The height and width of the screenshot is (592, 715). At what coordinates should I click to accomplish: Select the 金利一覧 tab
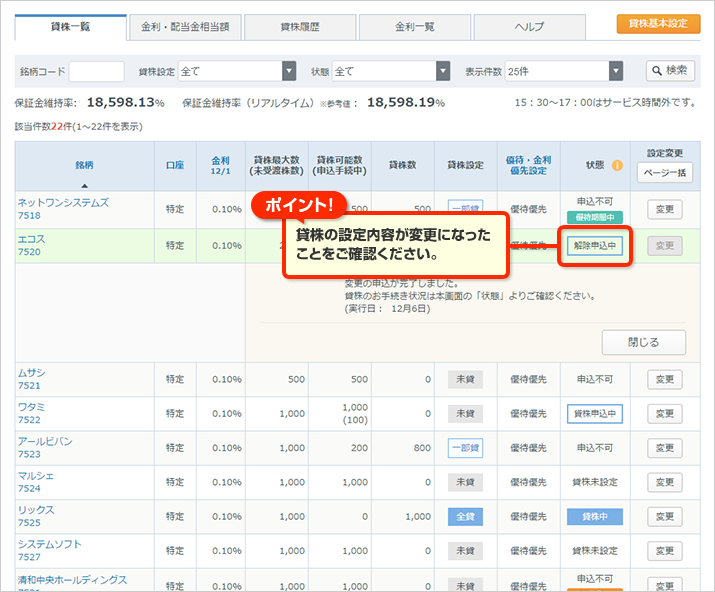coord(414,26)
